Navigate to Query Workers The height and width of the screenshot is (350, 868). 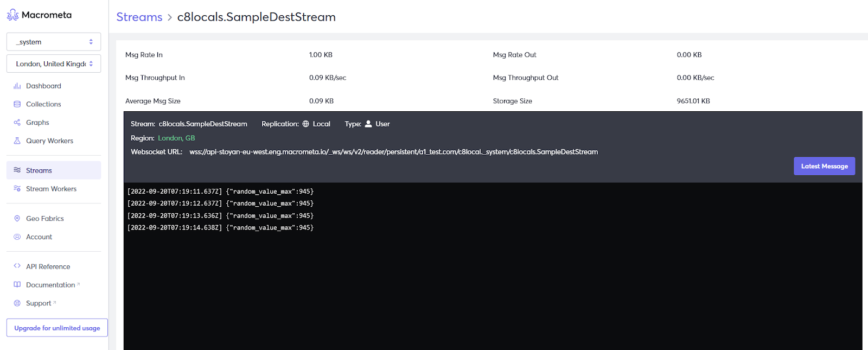pyautogui.click(x=49, y=141)
